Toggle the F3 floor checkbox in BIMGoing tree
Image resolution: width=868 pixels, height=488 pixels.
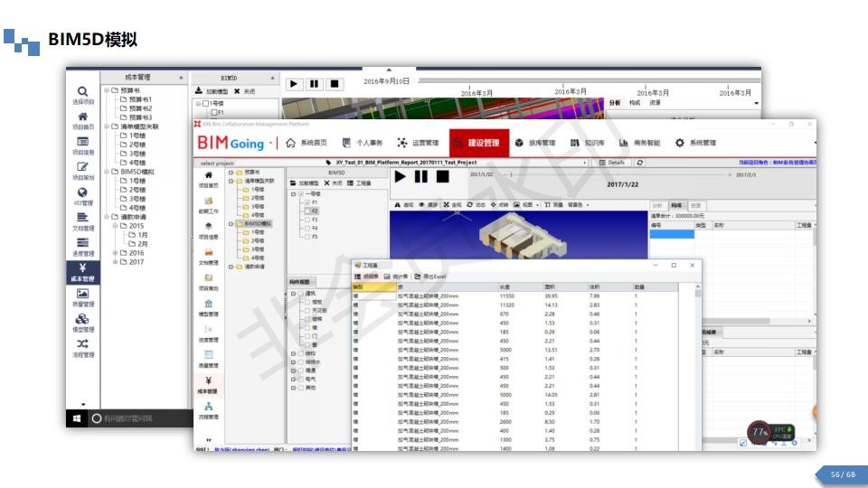(x=307, y=220)
